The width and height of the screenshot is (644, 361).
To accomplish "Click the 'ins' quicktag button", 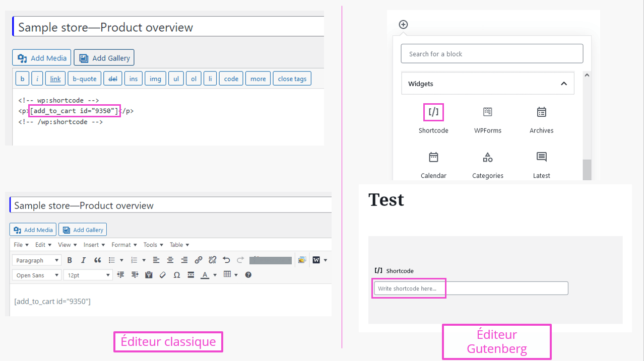I will point(134,79).
